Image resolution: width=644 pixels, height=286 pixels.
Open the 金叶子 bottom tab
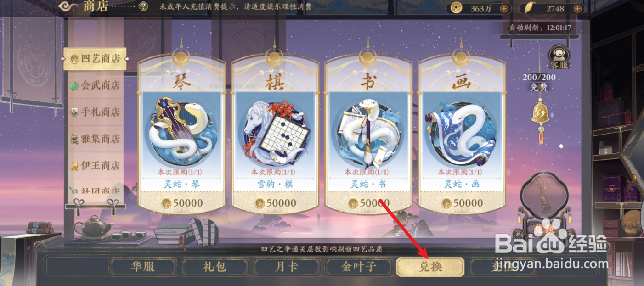point(359,267)
